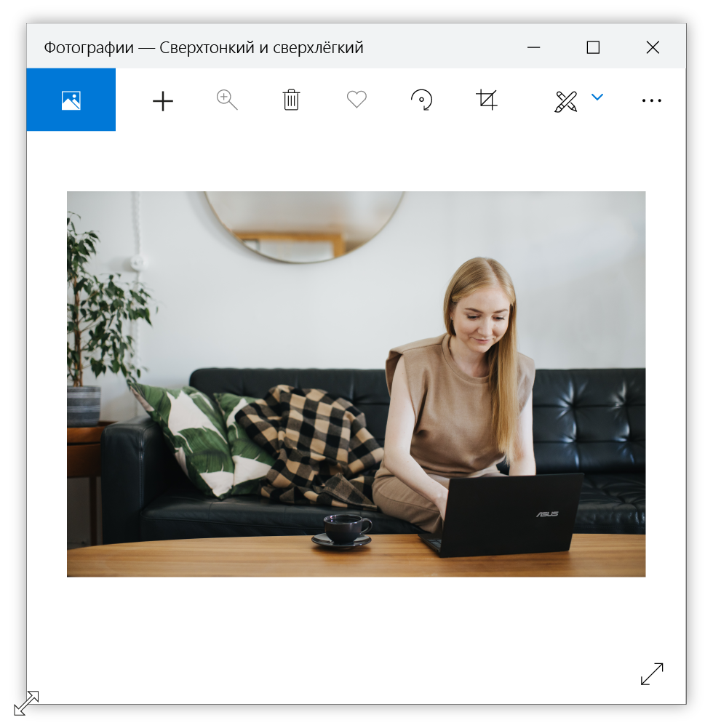Open the three-dot more options menu
Image resolution: width=713 pixels, height=728 pixels.
pyautogui.click(x=652, y=100)
